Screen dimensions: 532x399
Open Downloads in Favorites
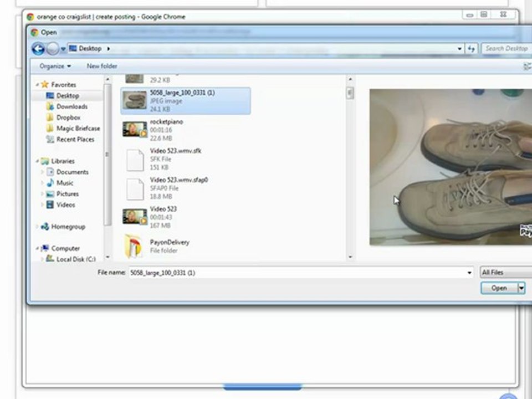pos(67,106)
